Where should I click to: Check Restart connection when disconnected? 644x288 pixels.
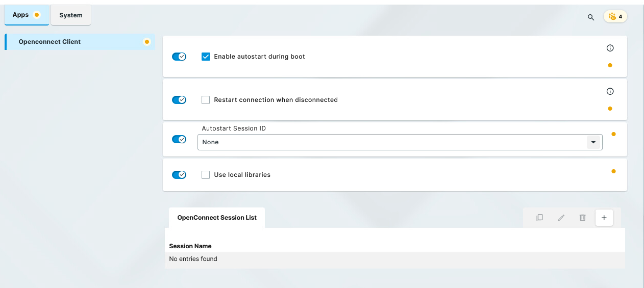point(206,100)
